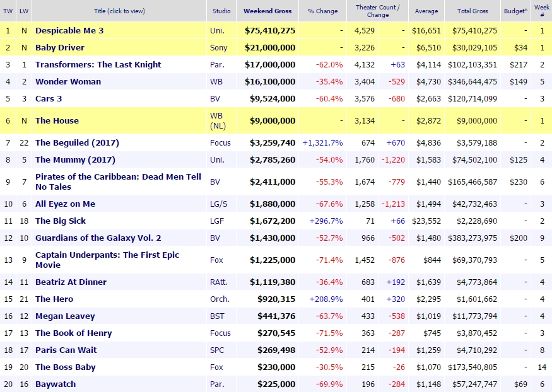The height and width of the screenshot is (392, 552).
Task: Sort by Theater Count / Change header
Action: point(378,11)
